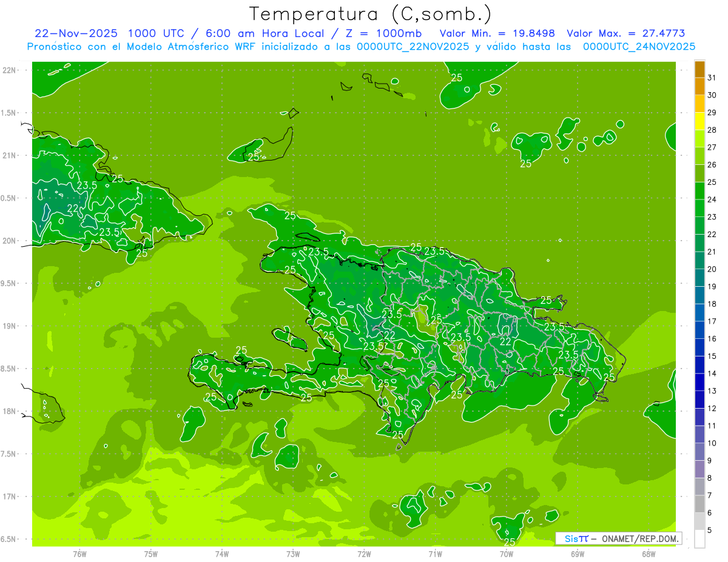Image resolution: width=728 pixels, height=562 pixels.
Task: Click 'Valor Max. = 27.4773' readout
Action: coord(626,33)
